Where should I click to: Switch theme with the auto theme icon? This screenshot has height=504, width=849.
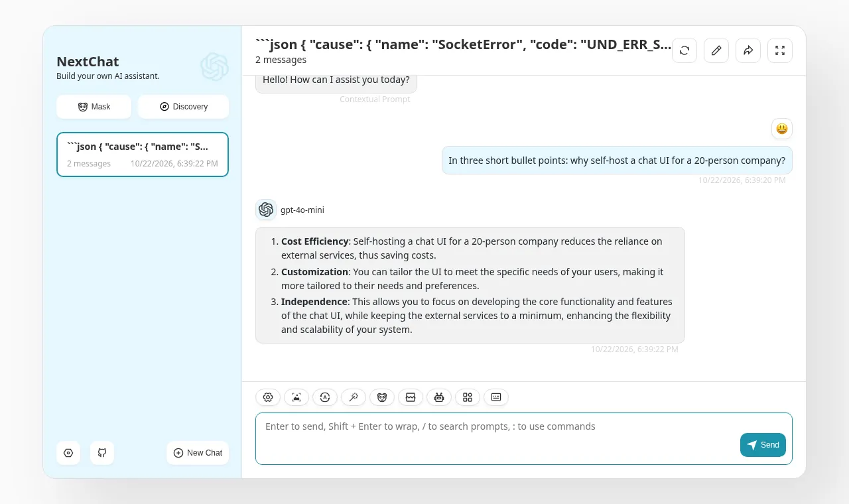click(x=325, y=397)
